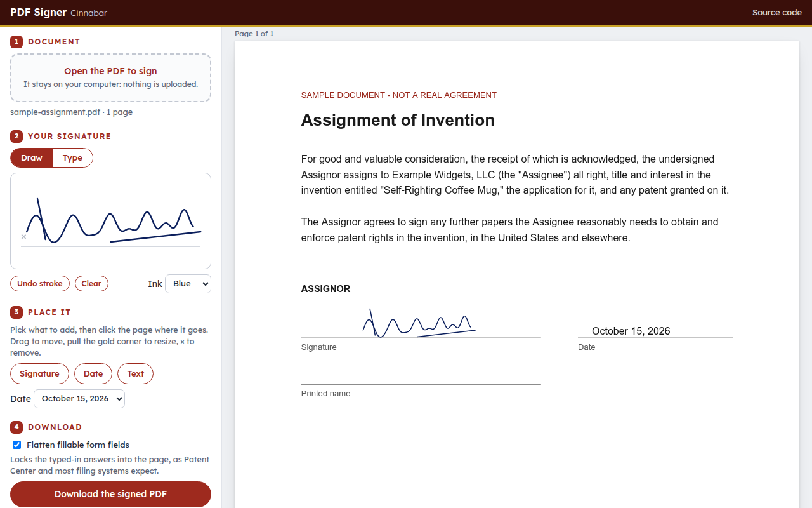812x508 pixels.
Task: Open the Ink color dropdown
Action: (188, 284)
